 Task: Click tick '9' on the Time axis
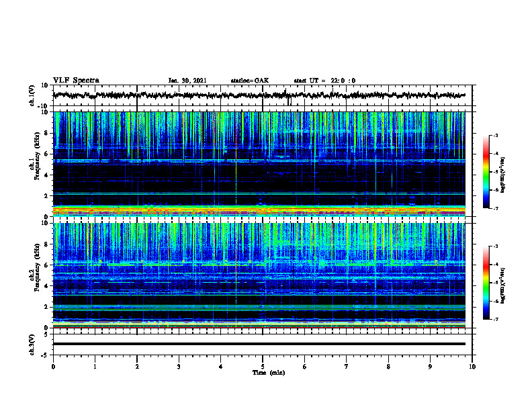[430, 367]
